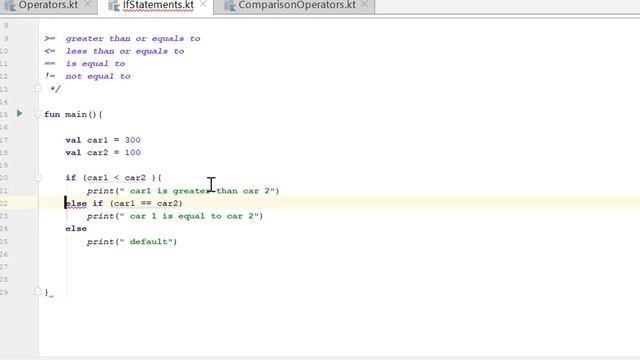Click line number 15 in the gutter

[x=4, y=115]
